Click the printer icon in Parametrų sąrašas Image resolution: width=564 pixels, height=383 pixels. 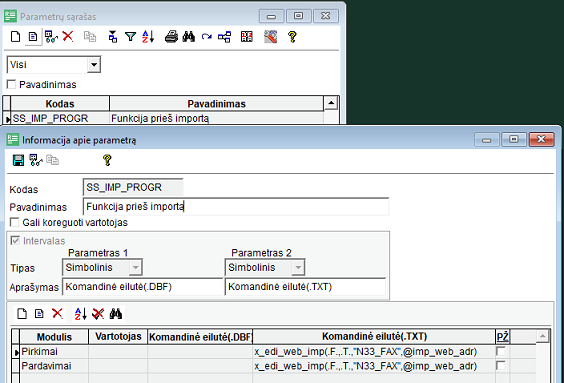pyautogui.click(x=171, y=37)
